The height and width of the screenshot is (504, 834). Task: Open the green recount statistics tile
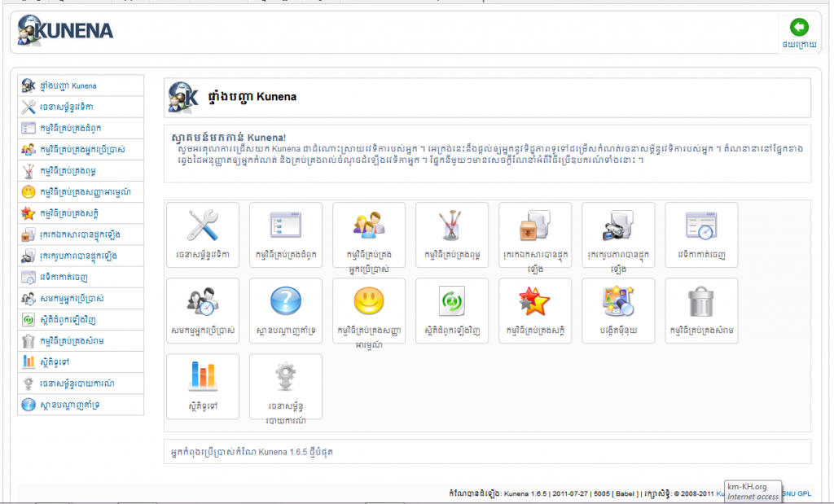[452, 310]
